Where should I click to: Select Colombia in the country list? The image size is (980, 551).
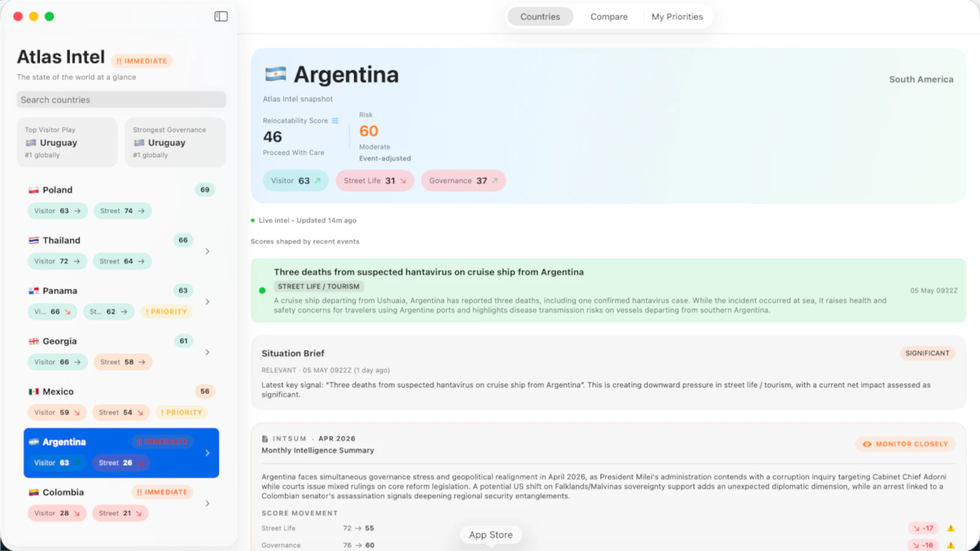[121, 503]
